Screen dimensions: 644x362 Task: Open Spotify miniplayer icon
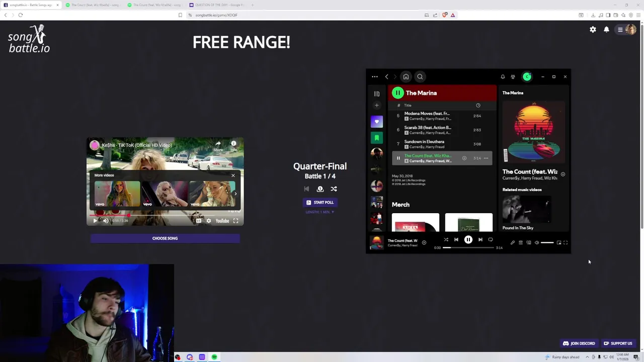click(558, 243)
